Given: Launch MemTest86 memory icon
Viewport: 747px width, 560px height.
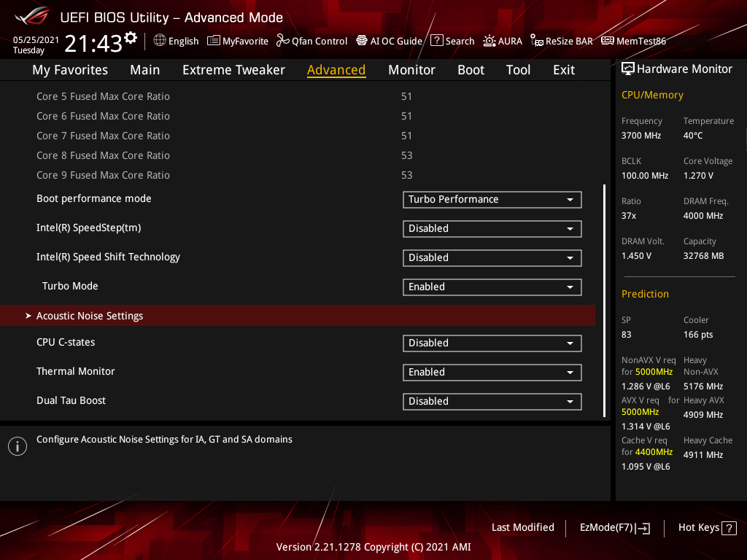Looking at the screenshot, I should click(x=608, y=41).
